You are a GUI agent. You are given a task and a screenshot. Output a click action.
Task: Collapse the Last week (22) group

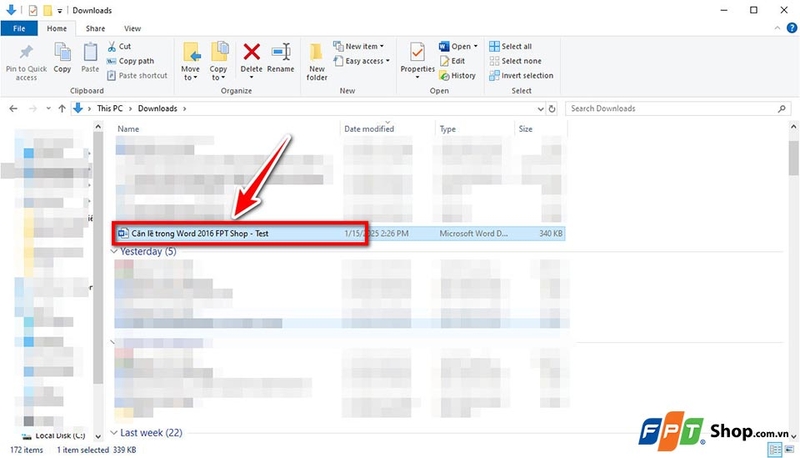pyautogui.click(x=114, y=433)
